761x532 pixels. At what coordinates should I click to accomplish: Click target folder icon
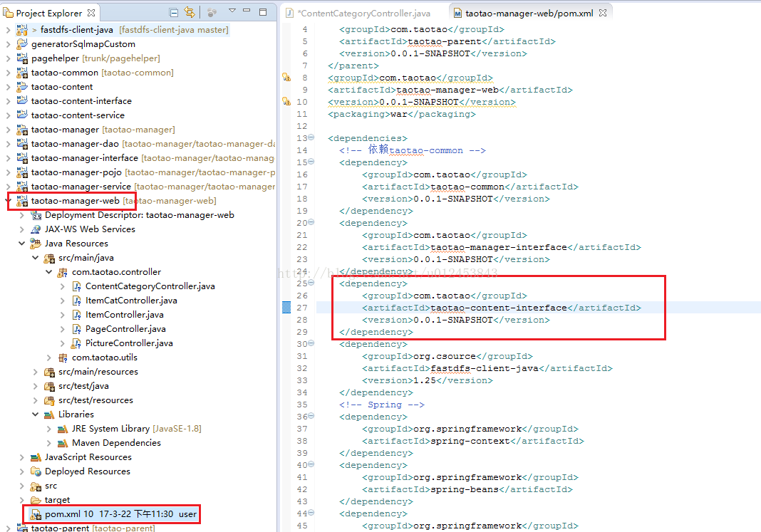pos(36,499)
